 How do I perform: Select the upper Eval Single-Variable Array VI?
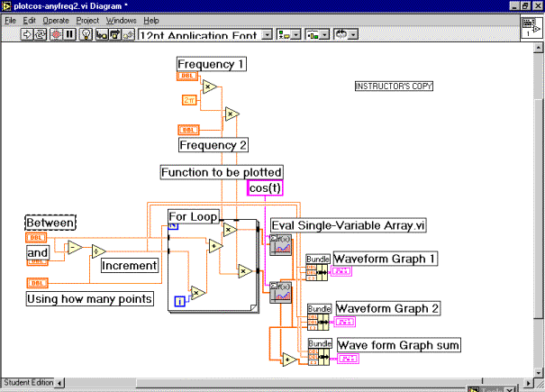(x=280, y=245)
